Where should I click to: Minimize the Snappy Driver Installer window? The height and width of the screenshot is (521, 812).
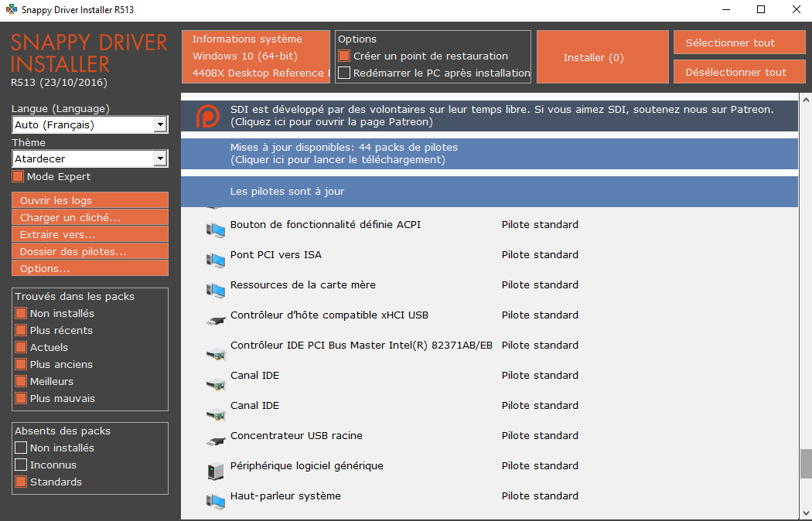(725, 9)
